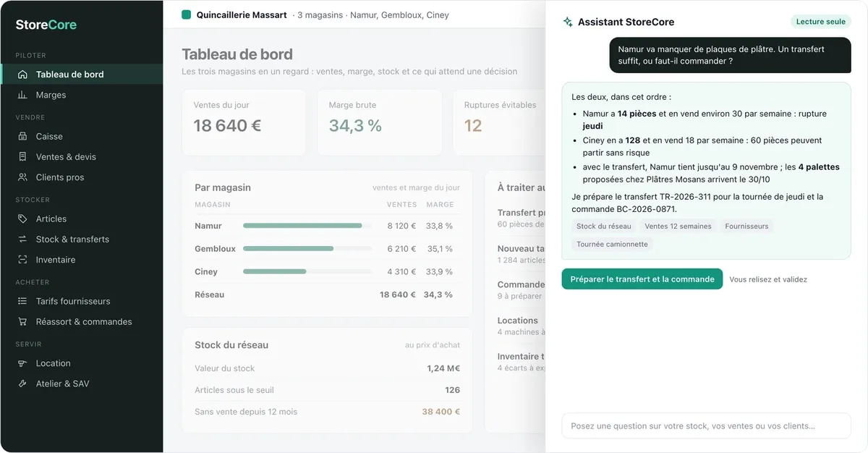868x453 pixels.
Task: Click Préparer le transfert et la commande
Action: pyautogui.click(x=642, y=279)
